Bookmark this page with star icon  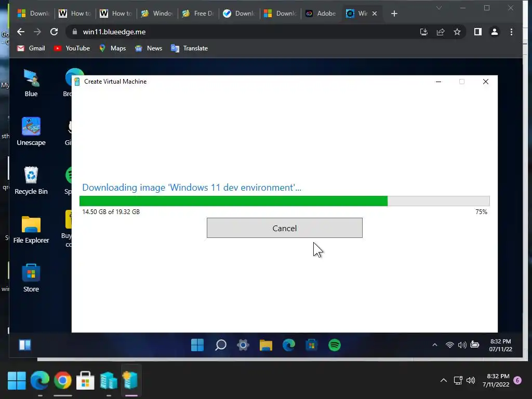click(x=457, y=32)
